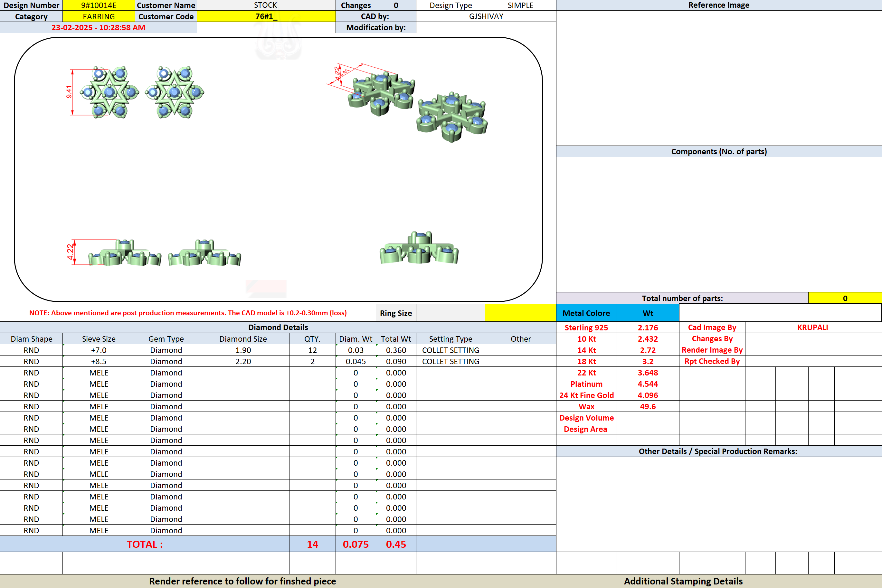The height and width of the screenshot is (588, 882).
Task: Click total diamond weight 0.075
Action: click(356, 544)
